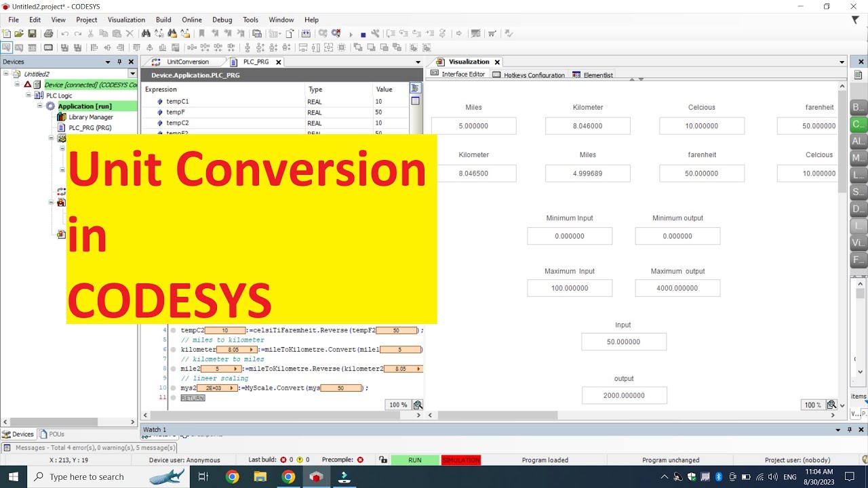Screen dimensions: 868x488
Task: Open Google Chrome from the taskbar
Action: [x=232, y=476]
